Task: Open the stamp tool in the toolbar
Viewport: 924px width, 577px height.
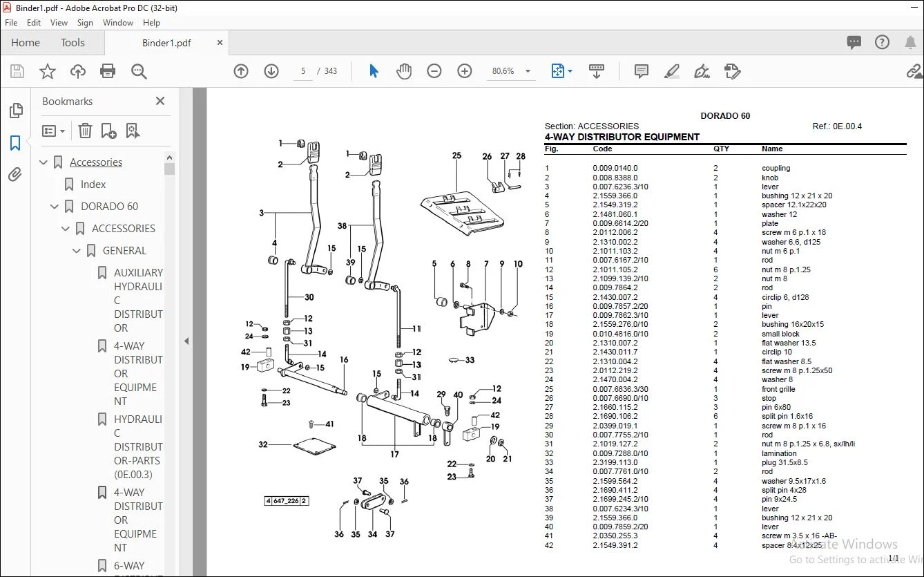Action: [x=733, y=71]
